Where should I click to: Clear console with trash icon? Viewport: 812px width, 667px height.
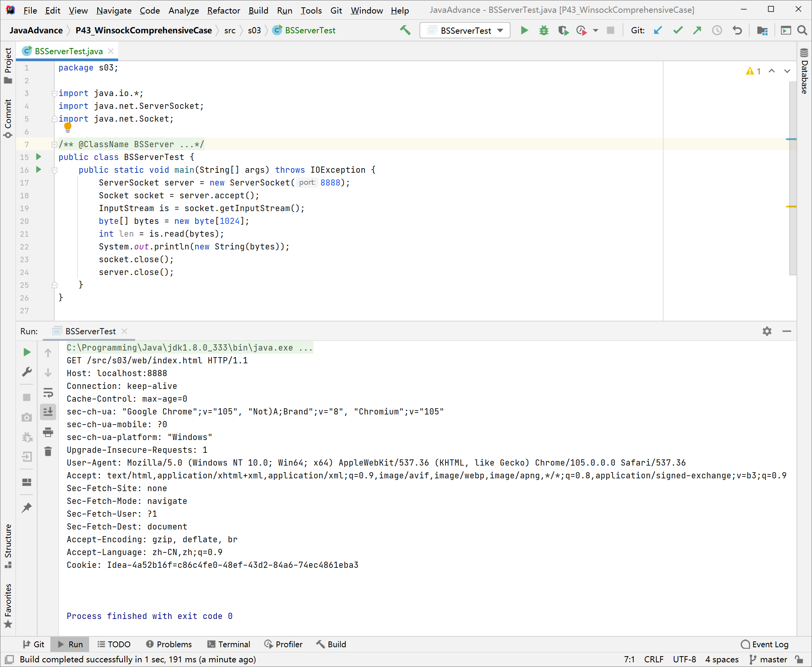(x=48, y=451)
